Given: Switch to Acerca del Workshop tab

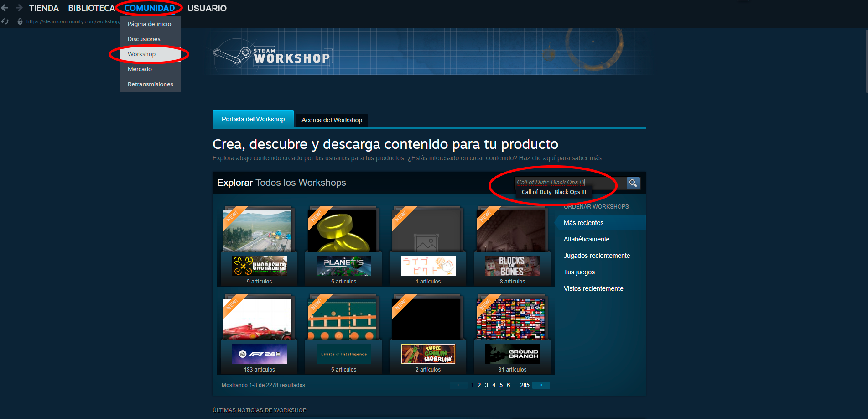Looking at the screenshot, I should point(332,120).
